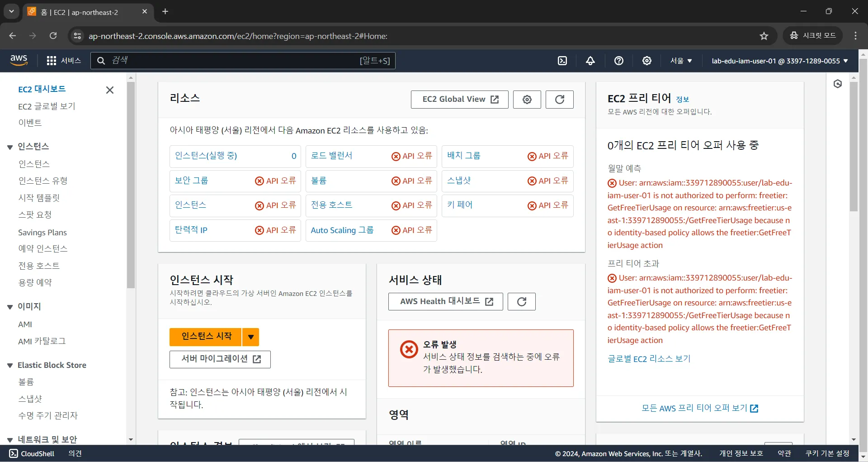Image resolution: width=868 pixels, height=462 pixels.
Task: Open Savings Plans in sidebar
Action: [42, 232]
